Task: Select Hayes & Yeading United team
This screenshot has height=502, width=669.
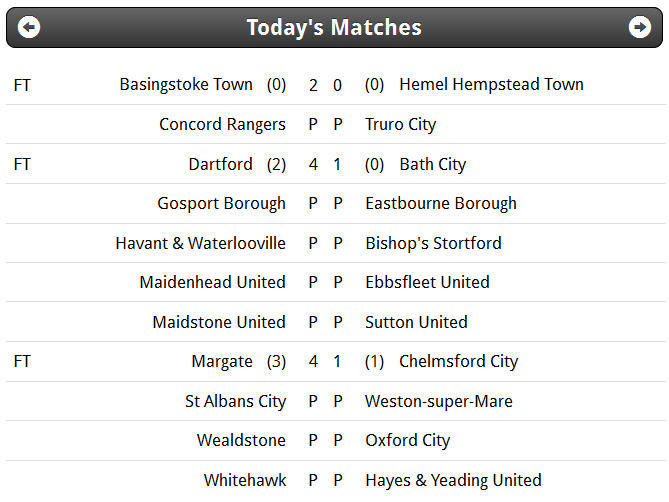Action: [454, 480]
